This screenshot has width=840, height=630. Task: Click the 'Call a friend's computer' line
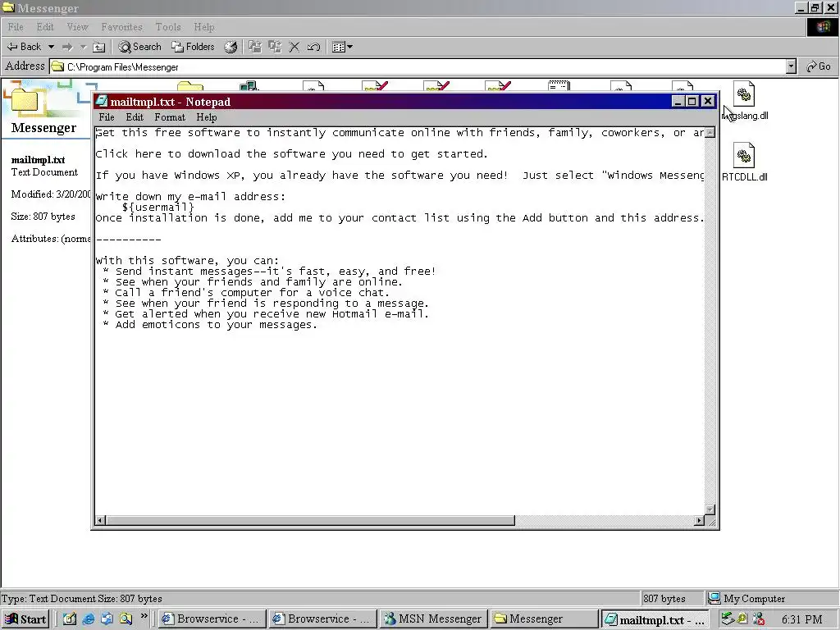coord(244,293)
